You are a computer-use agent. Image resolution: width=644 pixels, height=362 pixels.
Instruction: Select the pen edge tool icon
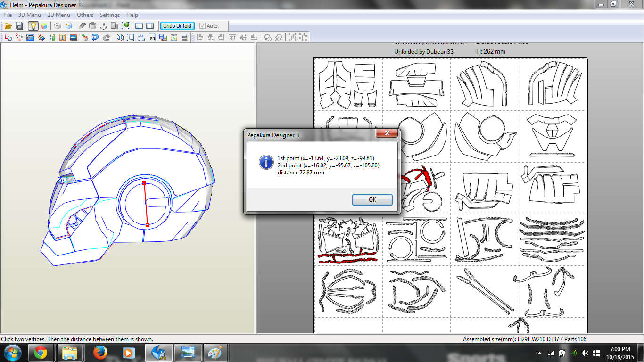[82, 26]
